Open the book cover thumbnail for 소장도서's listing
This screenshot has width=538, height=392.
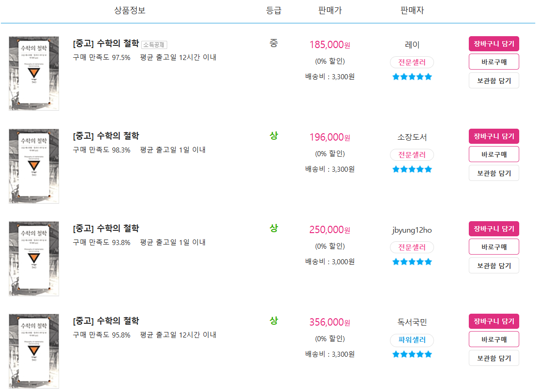tap(33, 166)
